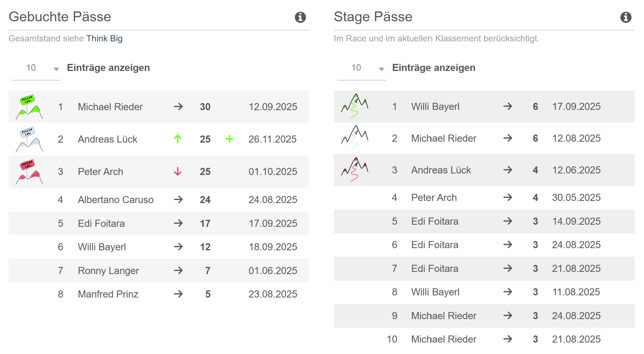The image size is (644, 354).
Task: Click Edi Foitara stage entry dated 14.09.2025
Action: (x=435, y=221)
